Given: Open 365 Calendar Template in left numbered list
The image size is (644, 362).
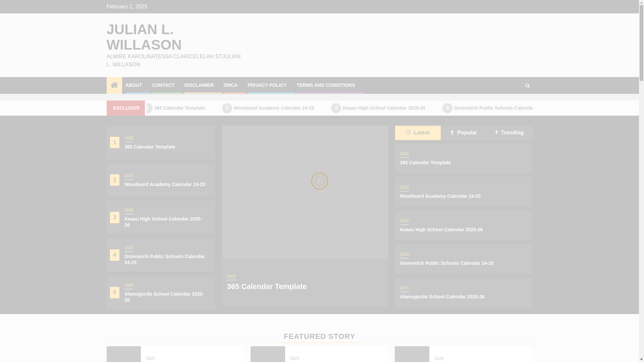Looking at the screenshot, I should 150,147.
